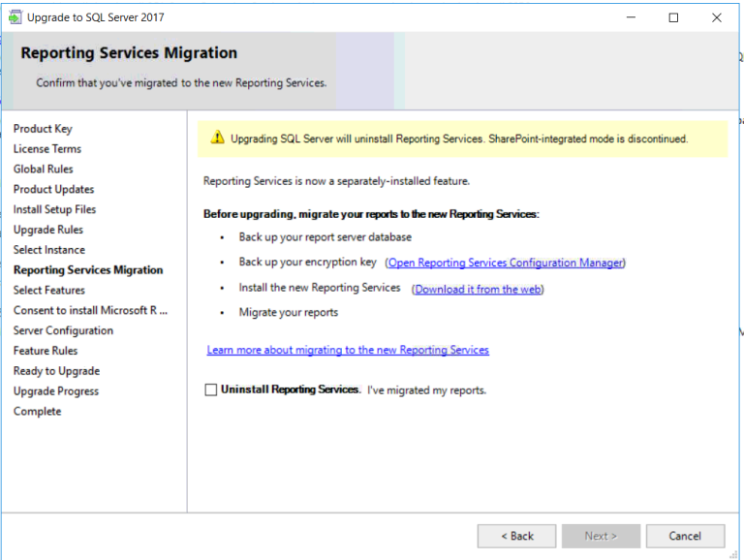This screenshot has height=560, width=744.
Task: Select Product Key step in sidebar
Action: [x=43, y=129]
